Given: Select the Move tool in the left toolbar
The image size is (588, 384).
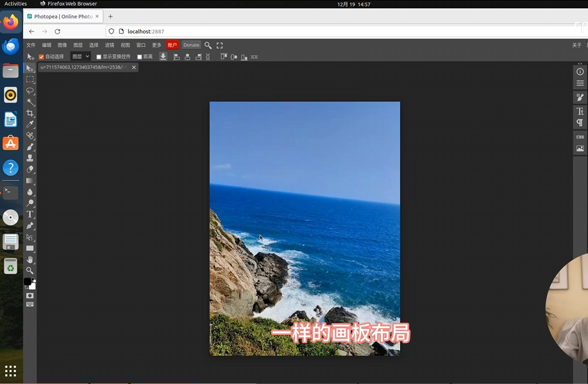Looking at the screenshot, I should click(x=30, y=68).
